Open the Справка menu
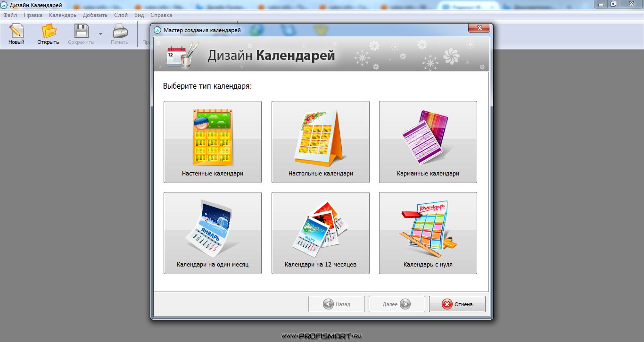 pyautogui.click(x=161, y=15)
